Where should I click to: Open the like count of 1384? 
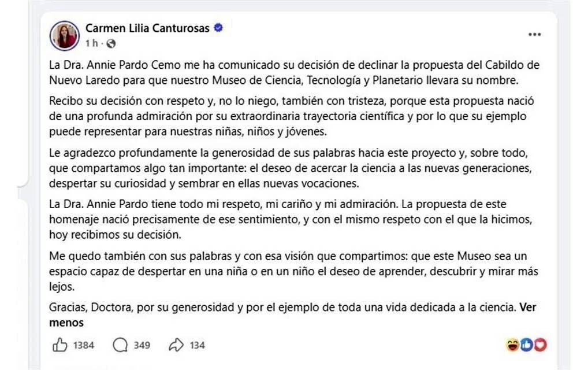coord(84,345)
